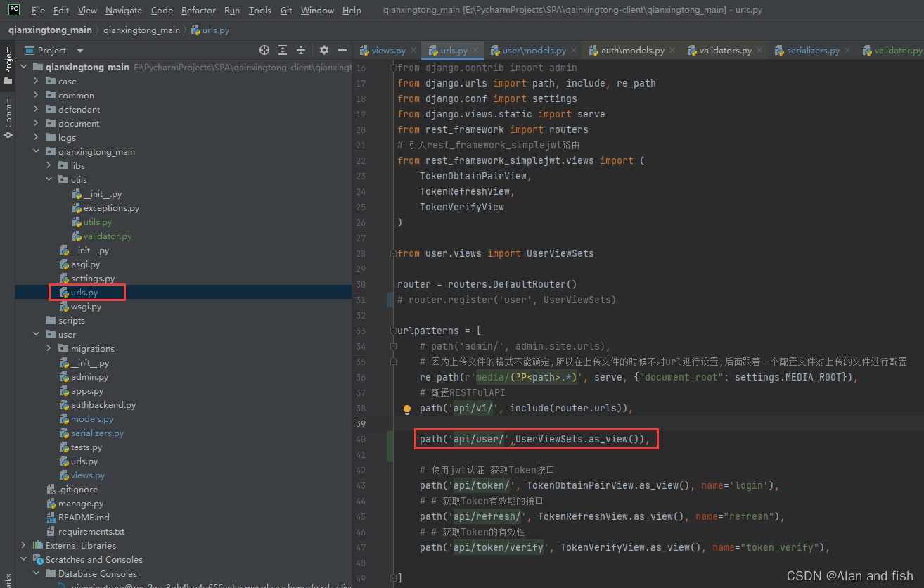Click line 39 in editor gutter
The width and height of the screenshot is (924, 588).
361,423
